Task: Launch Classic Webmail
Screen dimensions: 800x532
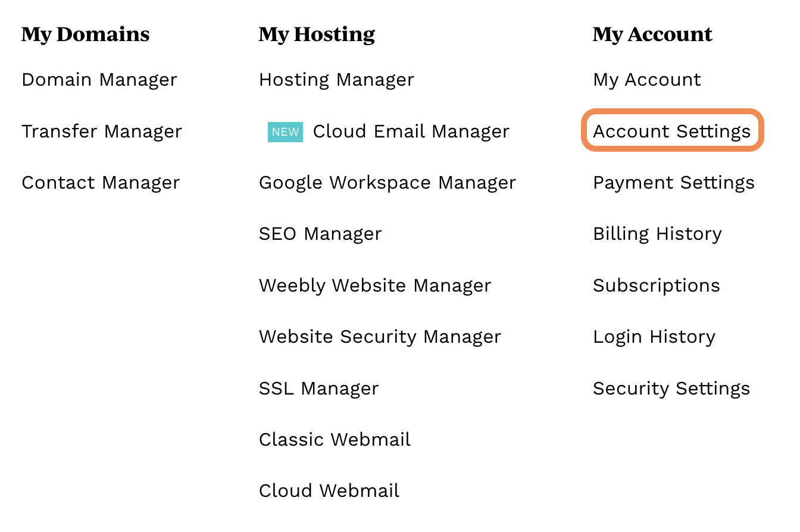Action: point(334,439)
